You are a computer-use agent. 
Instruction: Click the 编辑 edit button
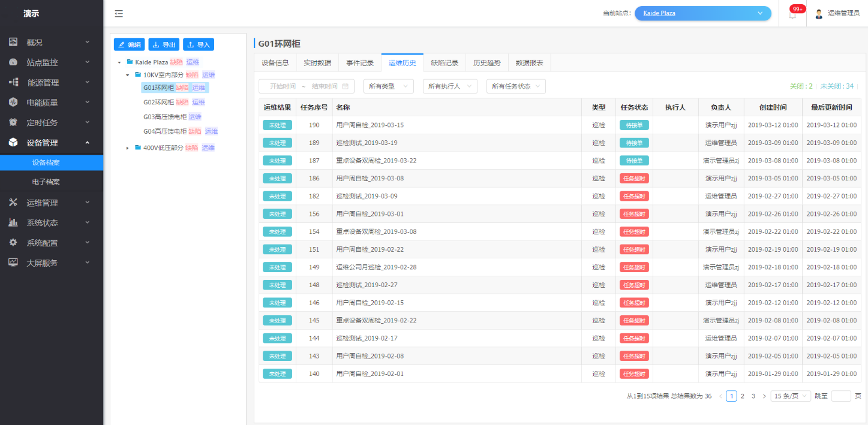pyautogui.click(x=129, y=44)
